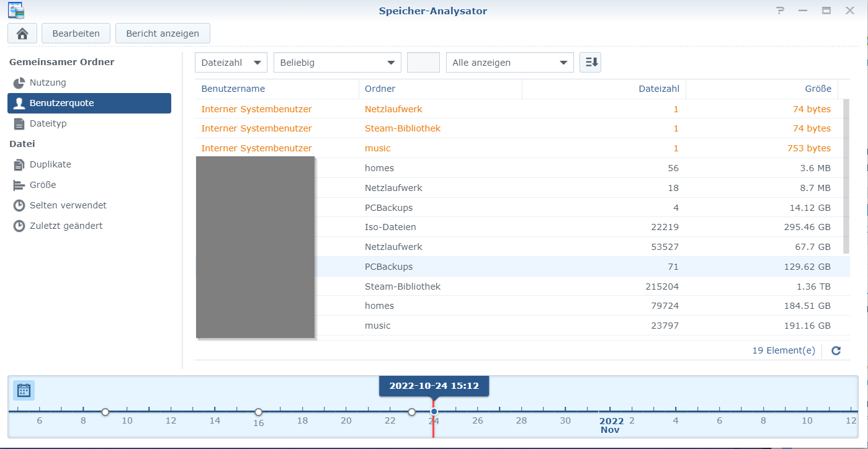Click the help question mark icon
The image size is (868, 449).
tap(780, 11)
